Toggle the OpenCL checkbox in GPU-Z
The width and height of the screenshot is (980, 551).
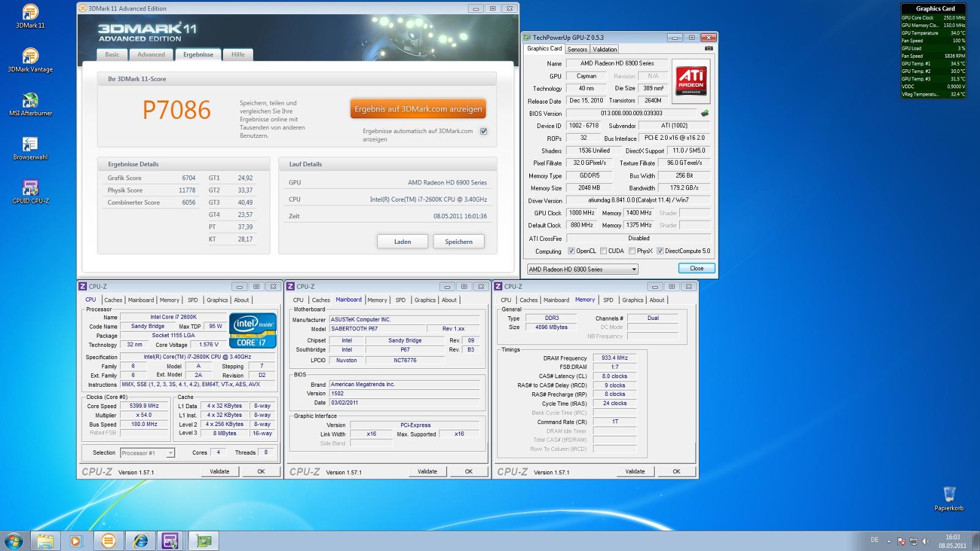[x=571, y=251]
